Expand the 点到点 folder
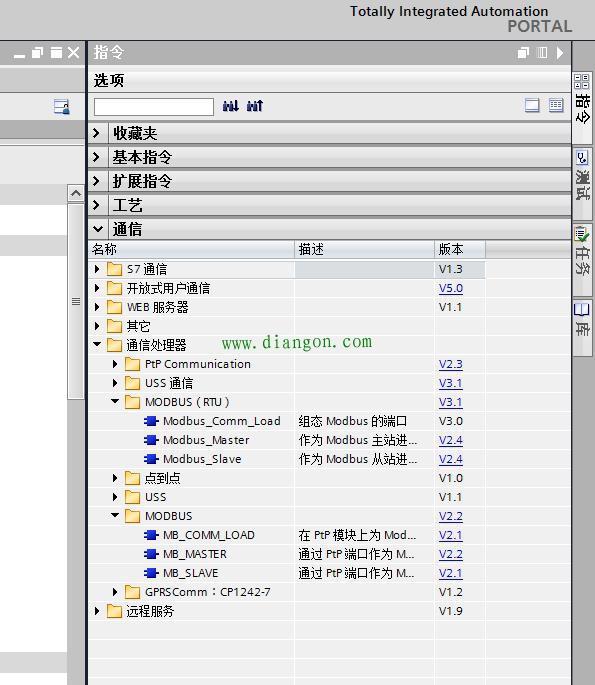 115,478
